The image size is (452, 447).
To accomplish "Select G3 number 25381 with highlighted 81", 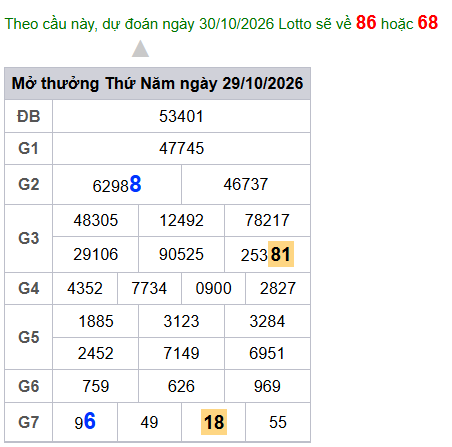I will pos(267,254).
